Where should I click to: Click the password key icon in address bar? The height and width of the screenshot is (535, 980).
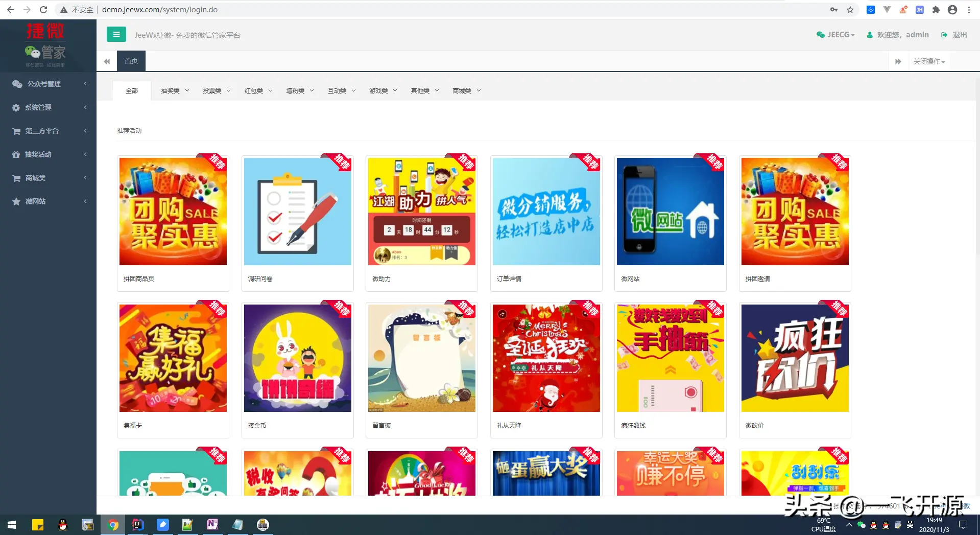point(834,10)
